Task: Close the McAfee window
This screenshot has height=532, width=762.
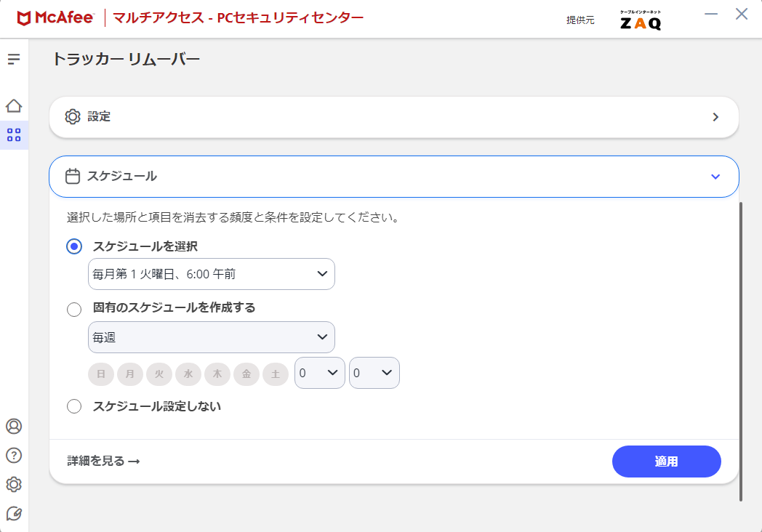Action: [742, 14]
